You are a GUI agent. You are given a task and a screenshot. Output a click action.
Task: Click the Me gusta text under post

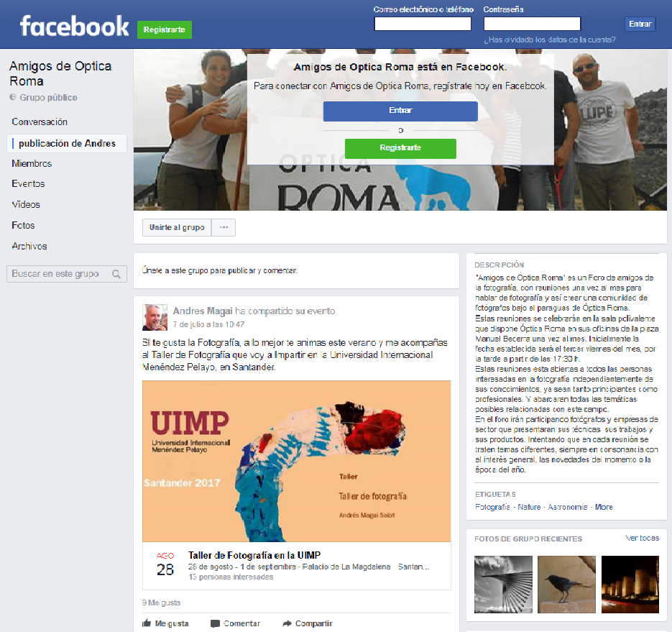[172, 623]
